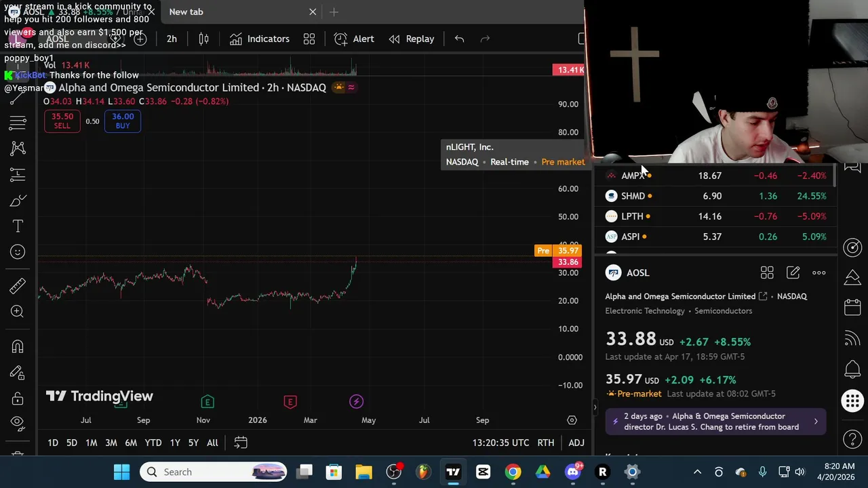Select the Text annotation tool

[x=18, y=226]
